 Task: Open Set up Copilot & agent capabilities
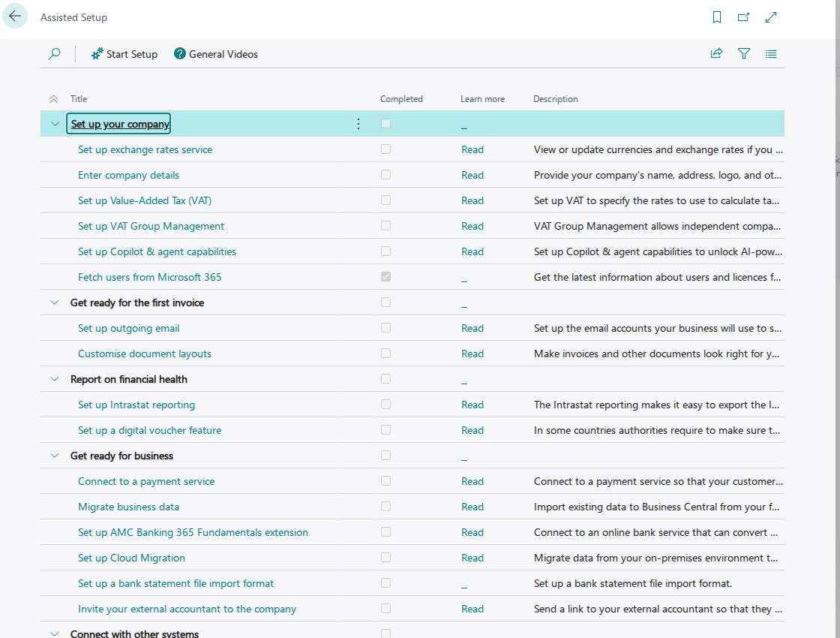pos(157,251)
